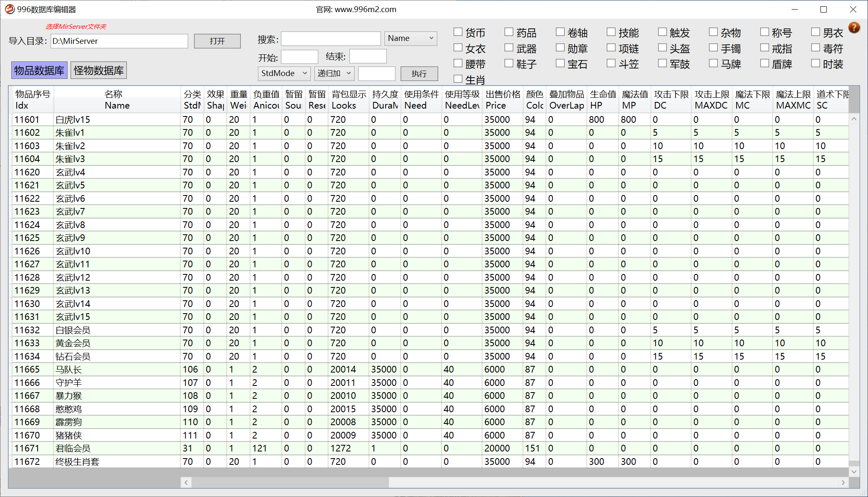The width and height of the screenshot is (868, 497).
Task: Switch to the 物品数据库 tab
Action: coord(39,71)
